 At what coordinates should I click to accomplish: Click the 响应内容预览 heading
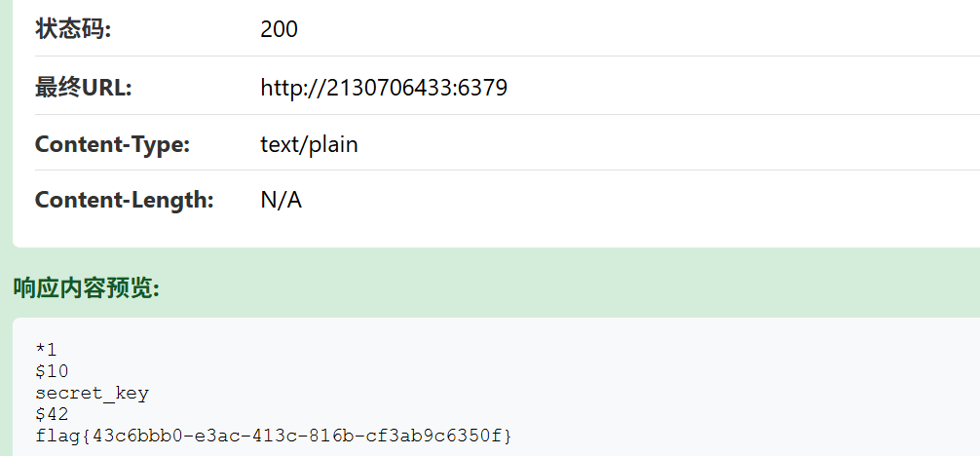point(86,287)
